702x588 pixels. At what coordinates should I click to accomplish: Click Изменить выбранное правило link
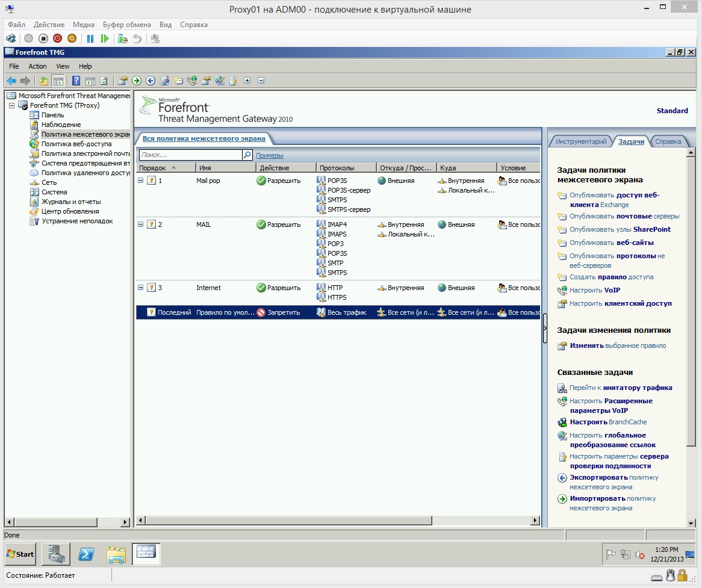[618, 345]
